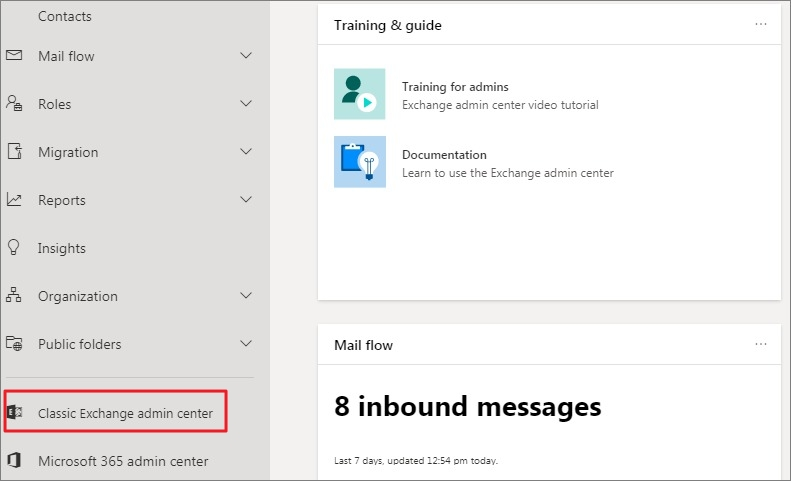Go to Microsoft 365 admin center

(x=123, y=461)
